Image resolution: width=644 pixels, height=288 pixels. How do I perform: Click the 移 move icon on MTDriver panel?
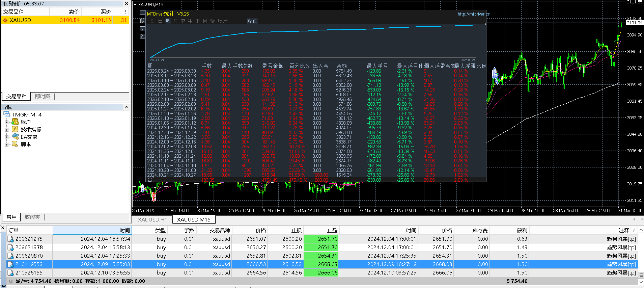(142, 21)
